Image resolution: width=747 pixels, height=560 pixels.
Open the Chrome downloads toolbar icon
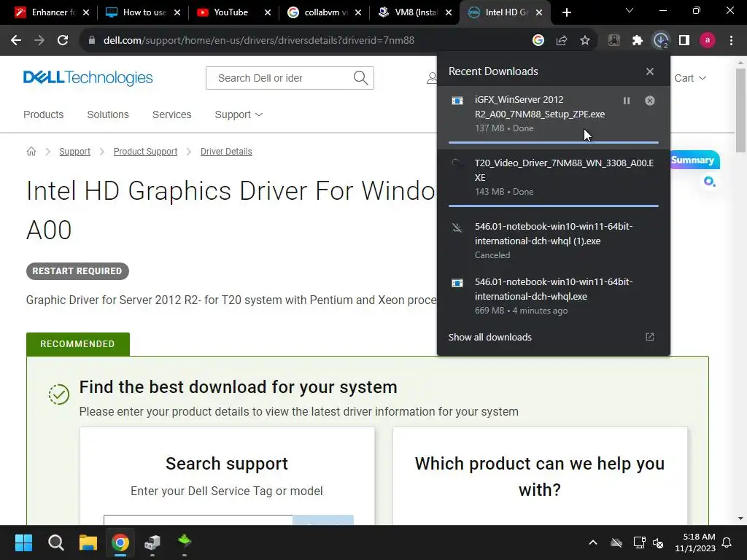pyautogui.click(x=661, y=41)
